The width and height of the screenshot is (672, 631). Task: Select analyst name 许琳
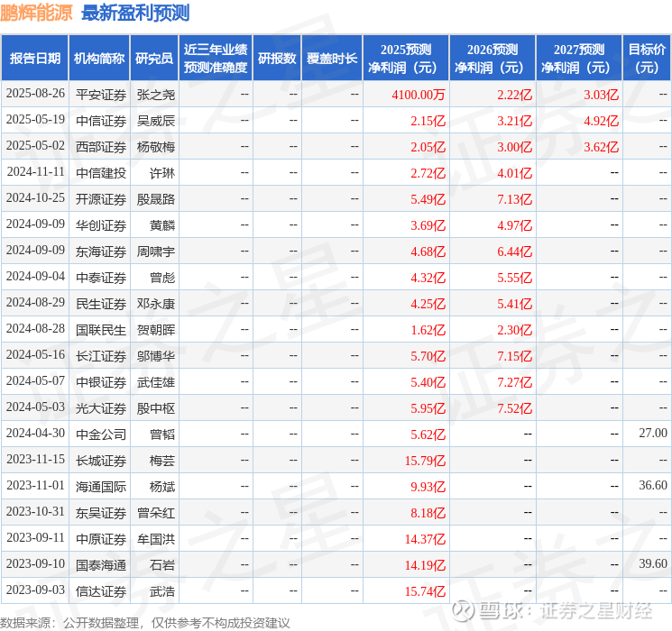162,173
